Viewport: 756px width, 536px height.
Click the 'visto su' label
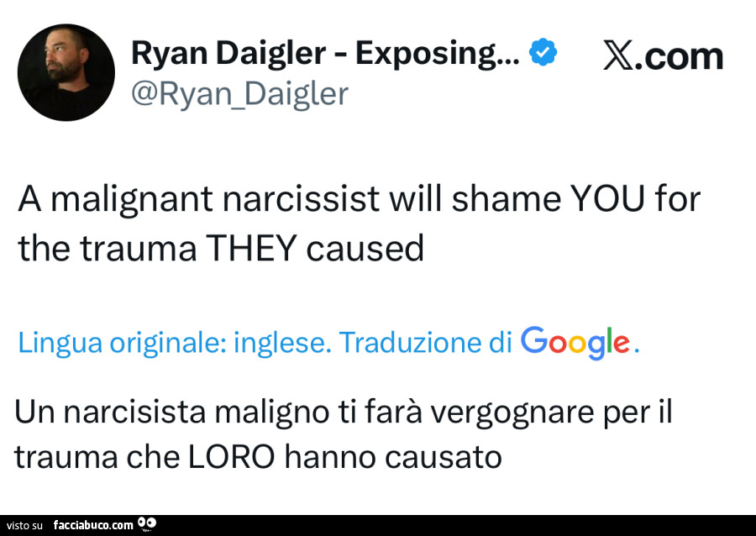(x=24, y=526)
